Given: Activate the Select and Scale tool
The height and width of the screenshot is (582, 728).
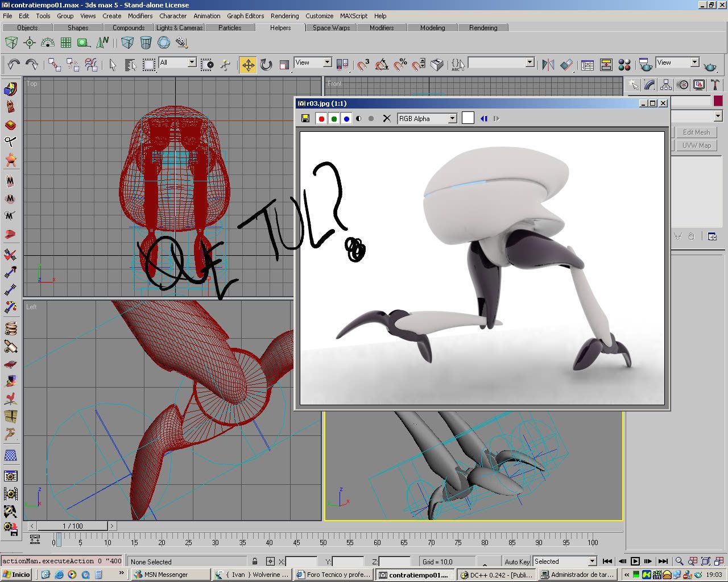Looking at the screenshot, I should (x=284, y=65).
